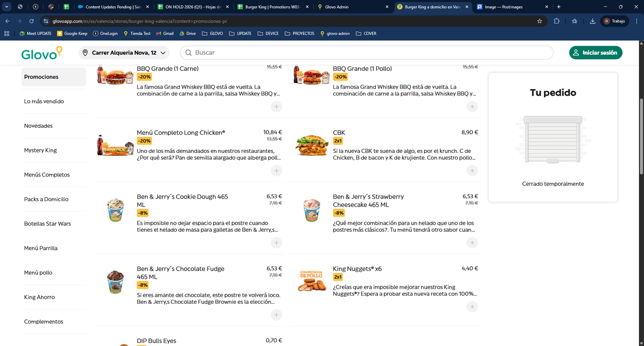The height and width of the screenshot is (346, 644).
Task: Open the Drive bookmark
Action: tap(188, 34)
